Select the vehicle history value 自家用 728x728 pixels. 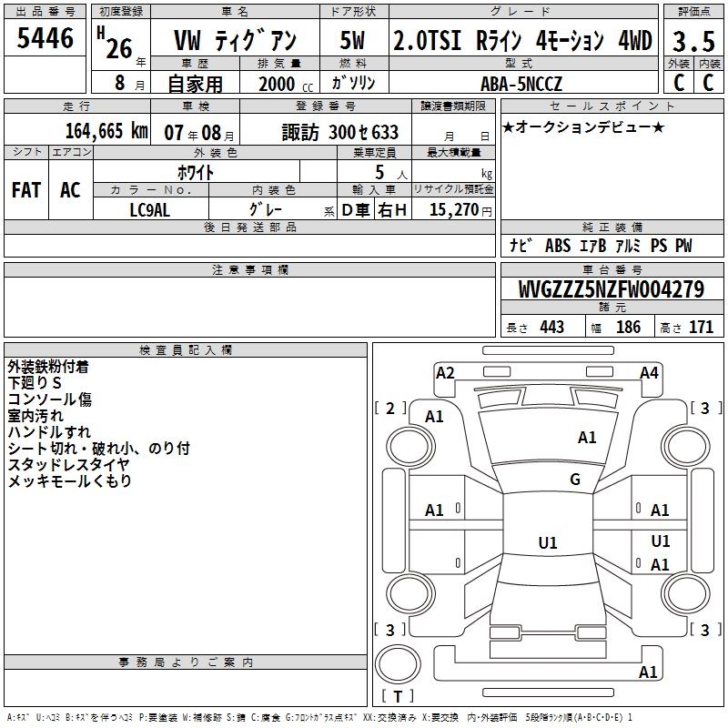click(195, 84)
